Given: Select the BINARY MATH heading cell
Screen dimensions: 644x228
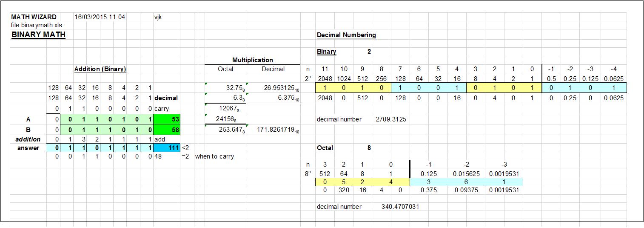Looking at the screenshot, I should coord(38,35).
